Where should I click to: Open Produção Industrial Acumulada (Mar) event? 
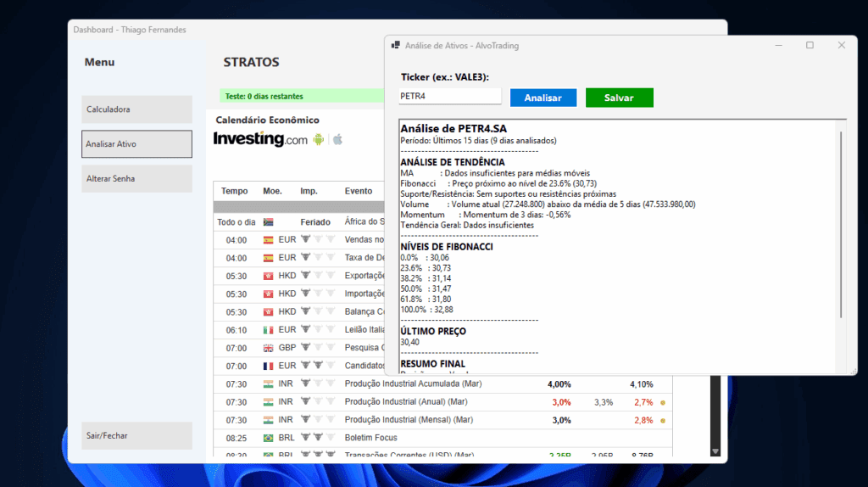[x=413, y=383]
